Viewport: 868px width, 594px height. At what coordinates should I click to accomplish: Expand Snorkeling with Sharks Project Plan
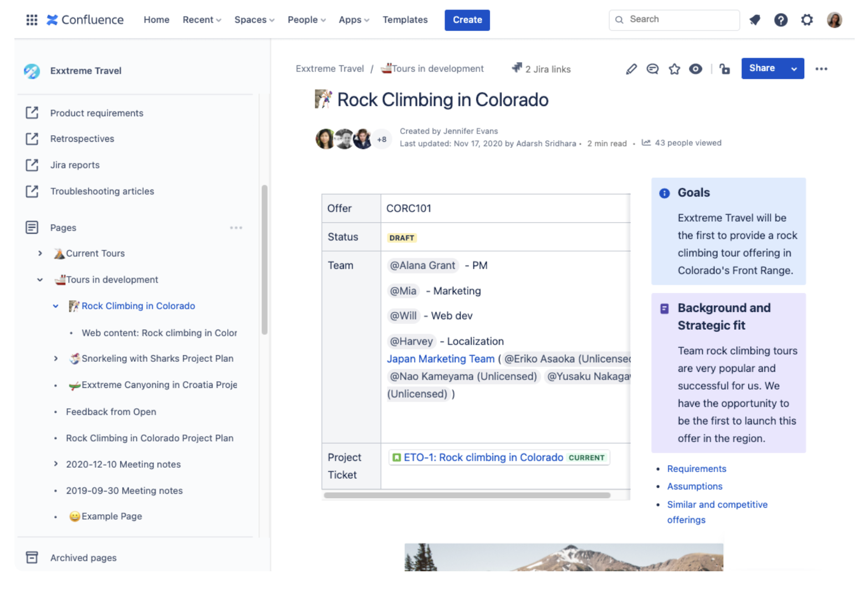tap(55, 359)
